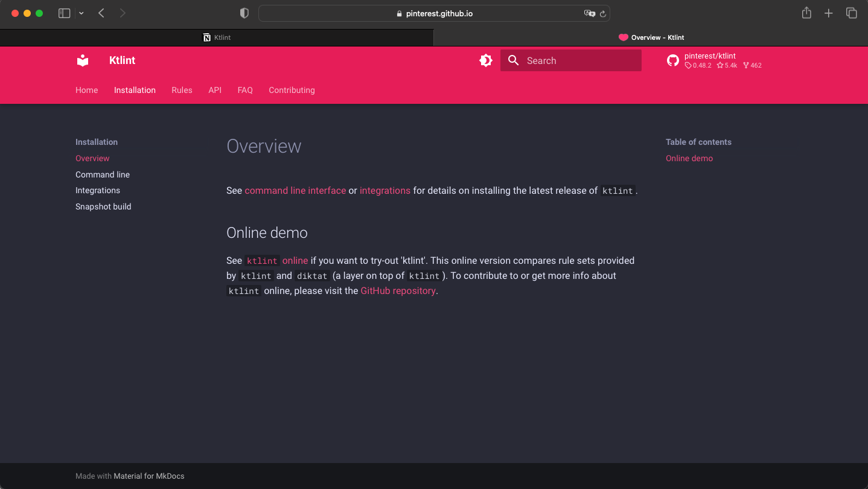Follow the command line interface link
This screenshot has height=489, width=868.
pos(295,190)
